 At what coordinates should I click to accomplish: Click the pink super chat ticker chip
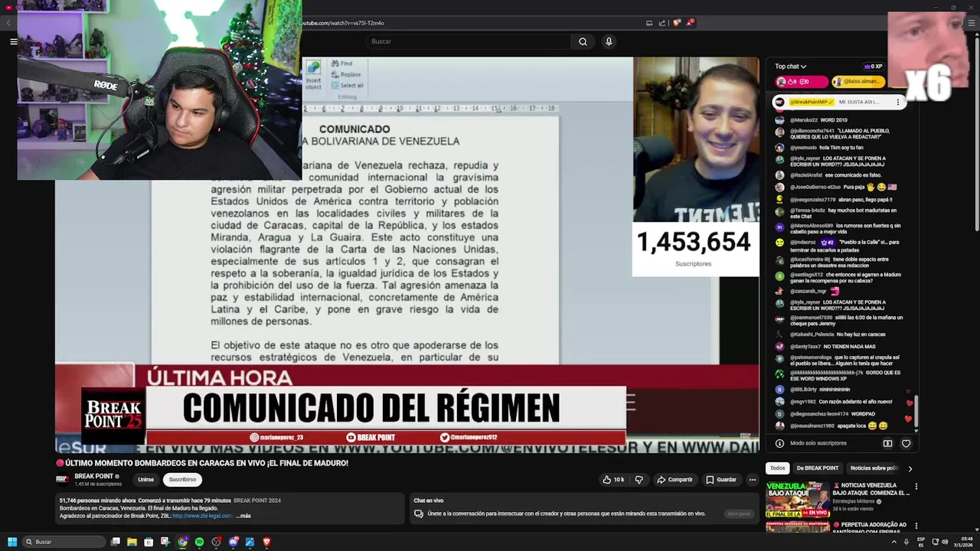pyautogui.click(x=801, y=82)
